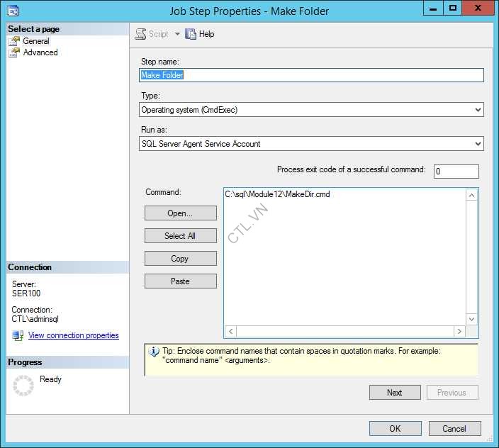Minimize the Job Step Properties window
The image size is (499, 448).
pyautogui.click(x=433, y=9)
